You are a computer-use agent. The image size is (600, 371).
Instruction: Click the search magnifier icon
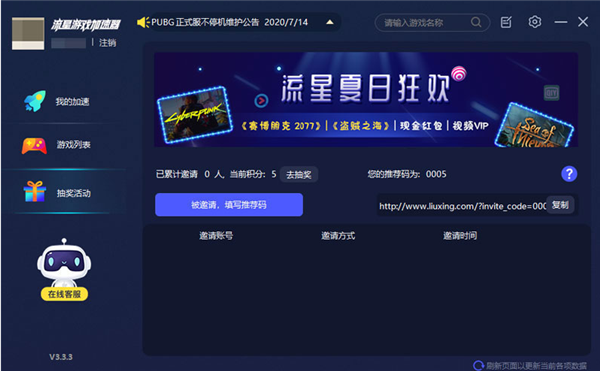(476, 22)
